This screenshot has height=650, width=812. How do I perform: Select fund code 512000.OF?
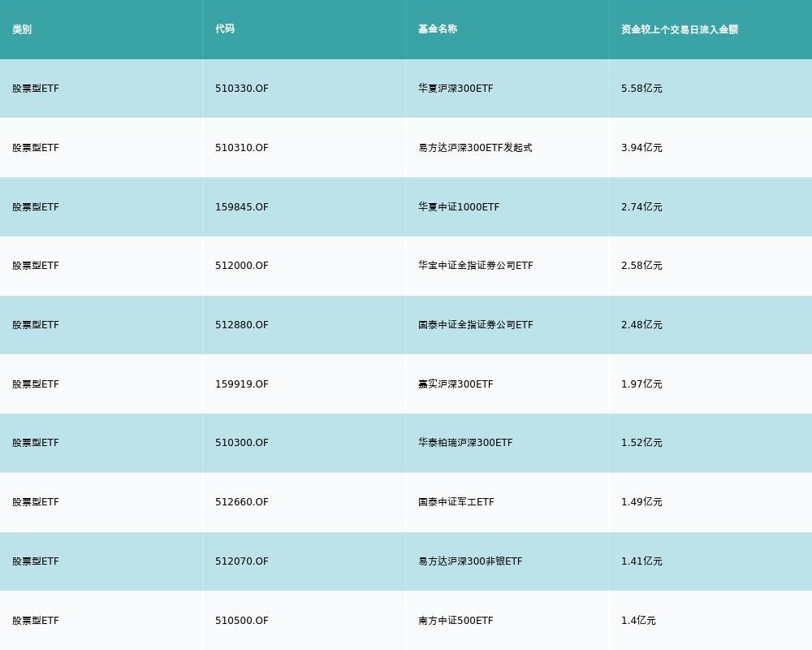click(242, 266)
